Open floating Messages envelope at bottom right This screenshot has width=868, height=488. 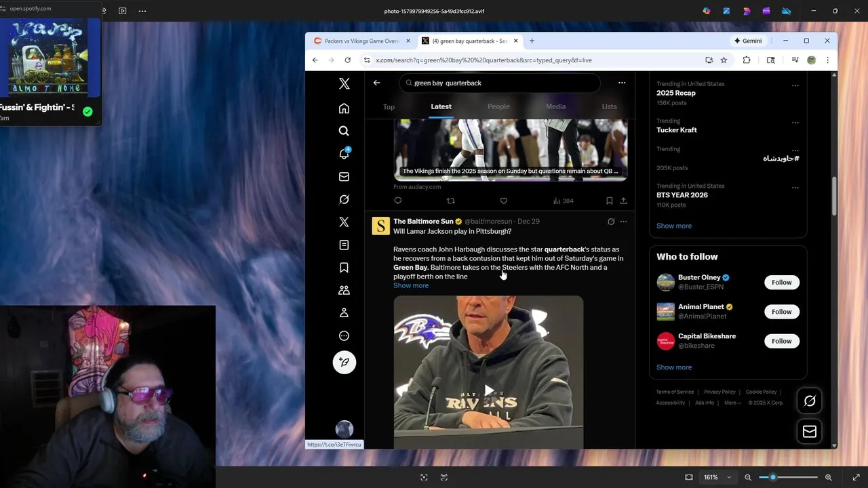[810, 432]
